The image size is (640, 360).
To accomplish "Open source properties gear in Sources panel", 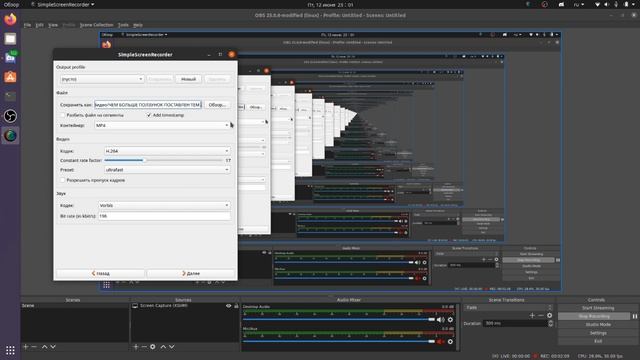I will (x=153, y=347).
